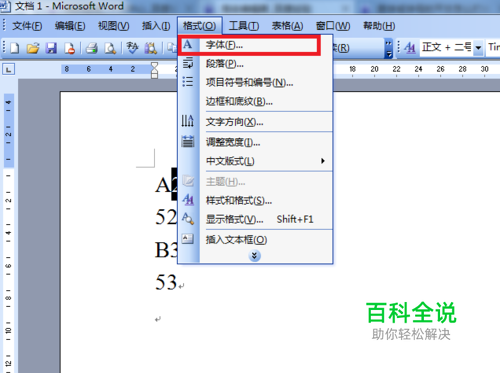Open Print Preview magnifier icon
Viewport: 500px width, 373px height.
(110, 48)
